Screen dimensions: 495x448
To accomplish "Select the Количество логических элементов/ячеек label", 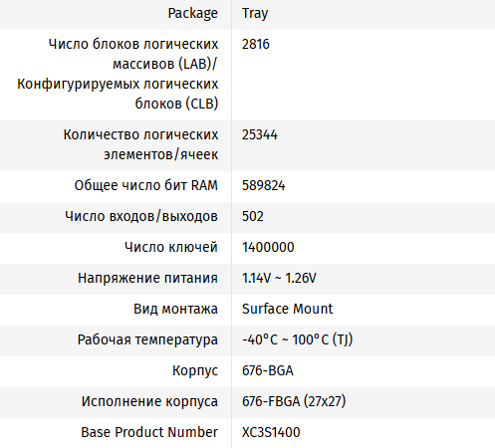I will click(140, 144).
